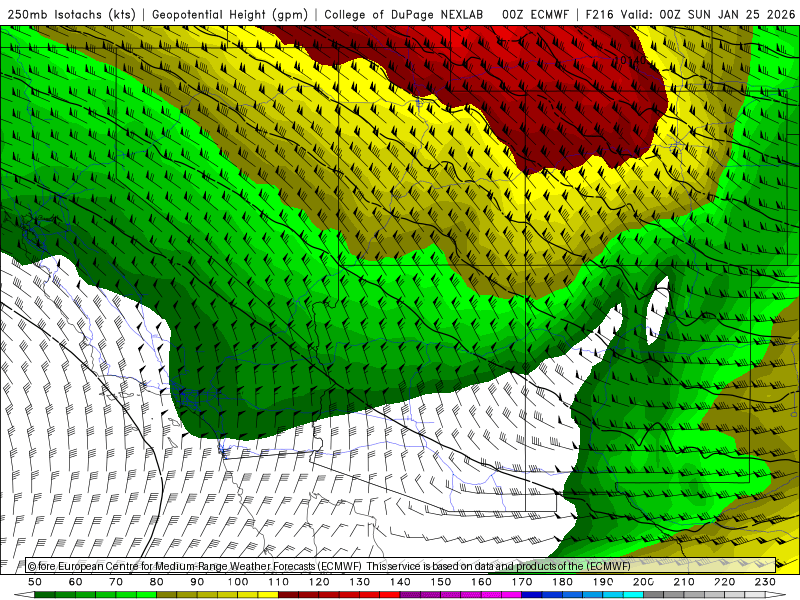Image resolution: width=800 pixels, height=600 pixels.
Task: Click the legend value 230
Action: click(765, 582)
